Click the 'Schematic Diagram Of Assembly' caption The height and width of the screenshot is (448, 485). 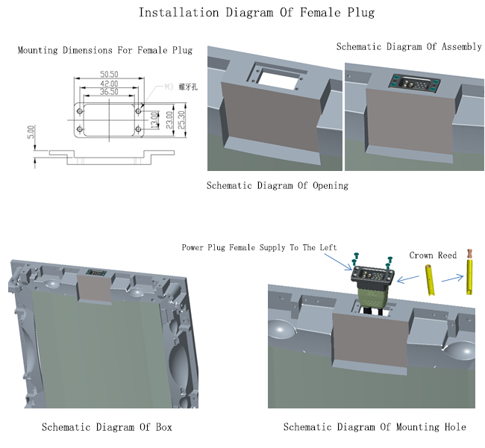pos(408,46)
